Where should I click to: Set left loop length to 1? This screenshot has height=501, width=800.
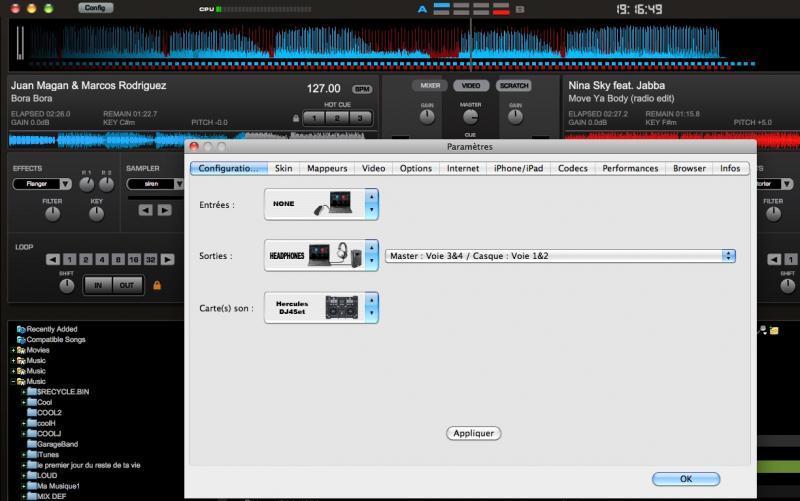coord(69,260)
